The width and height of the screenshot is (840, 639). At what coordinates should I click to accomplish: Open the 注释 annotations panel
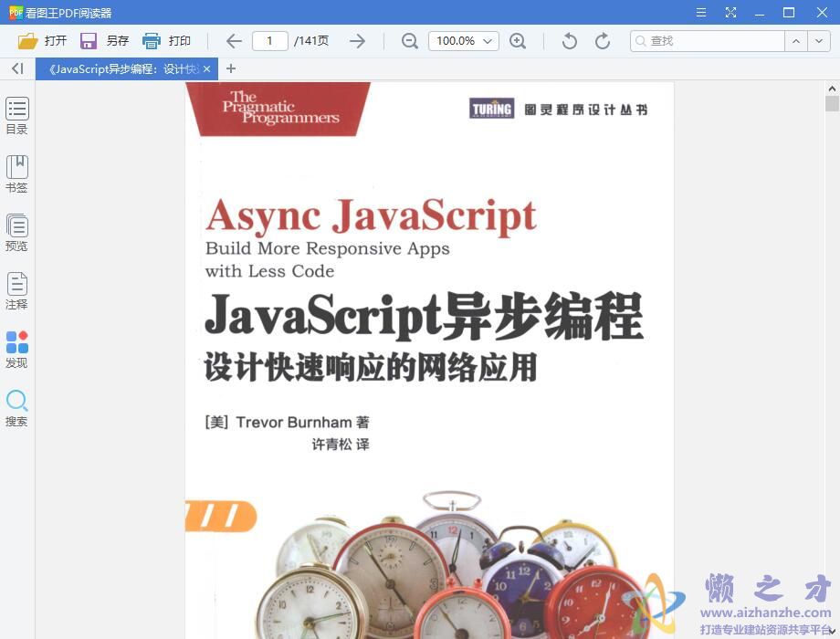[16, 290]
